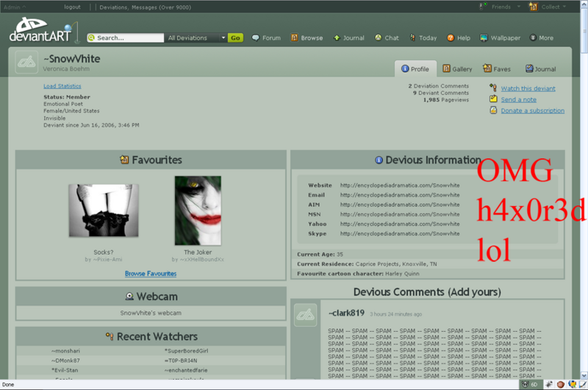Switch to the Gallery tab
The height and width of the screenshot is (390, 588).
tap(456, 69)
